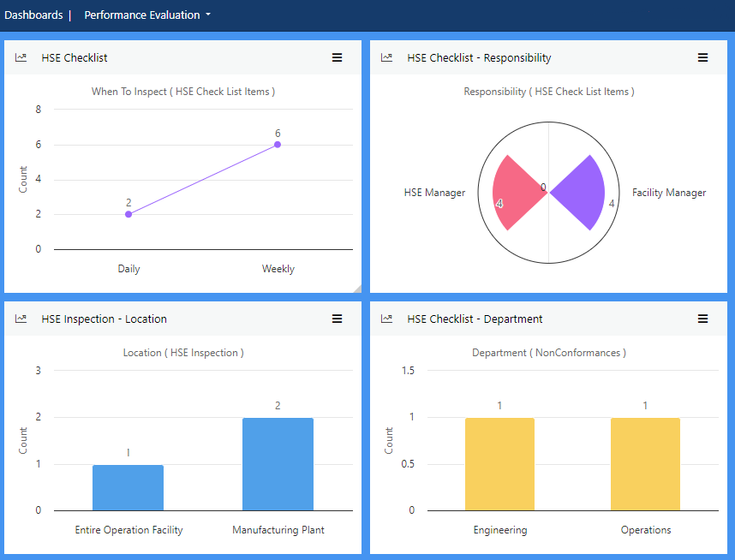Click the Manufacturing Plant blue bar

(x=278, y=463)
